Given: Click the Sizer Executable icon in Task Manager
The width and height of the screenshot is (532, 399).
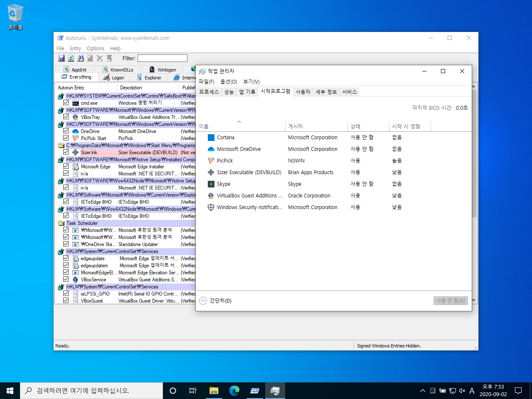Looking at the screenshot, I should click(x=211, y=172).
